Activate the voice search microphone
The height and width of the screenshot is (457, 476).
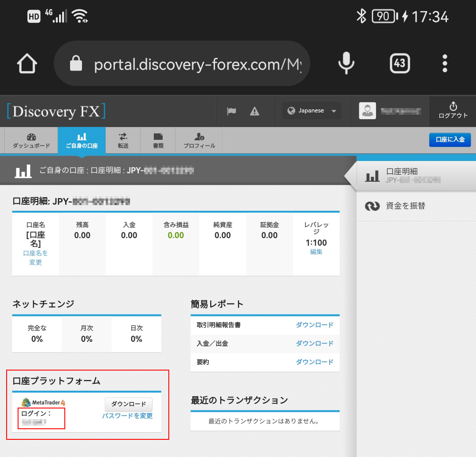point(346,63)
